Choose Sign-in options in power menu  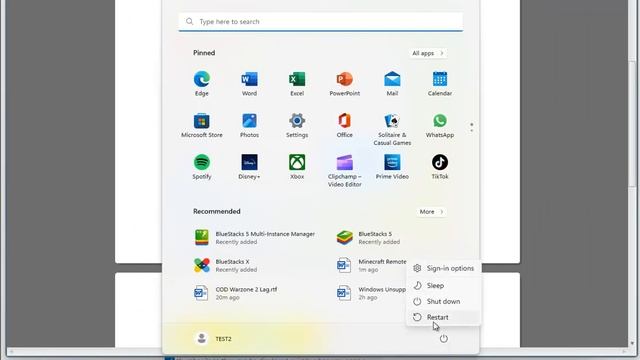(x=444, y=268)
